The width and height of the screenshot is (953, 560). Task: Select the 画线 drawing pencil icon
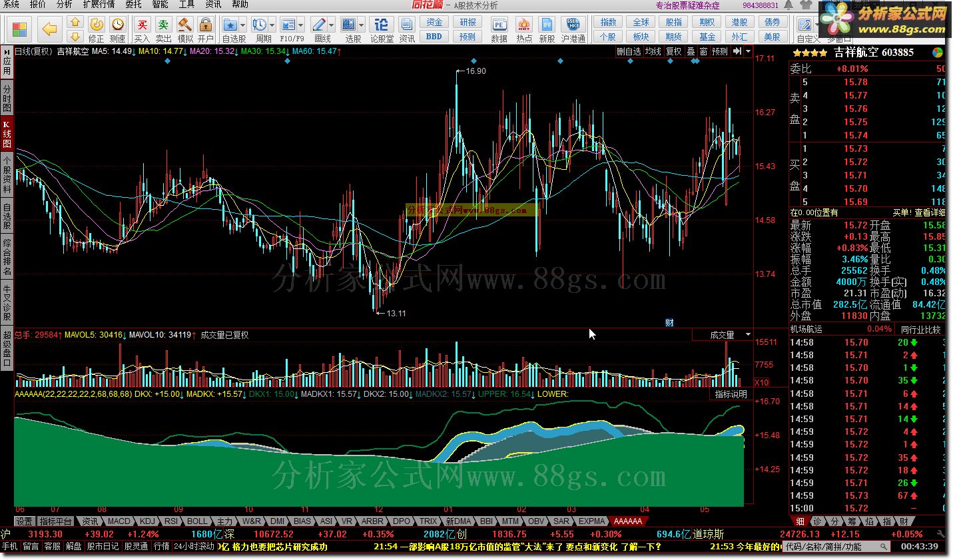point(318,25)
